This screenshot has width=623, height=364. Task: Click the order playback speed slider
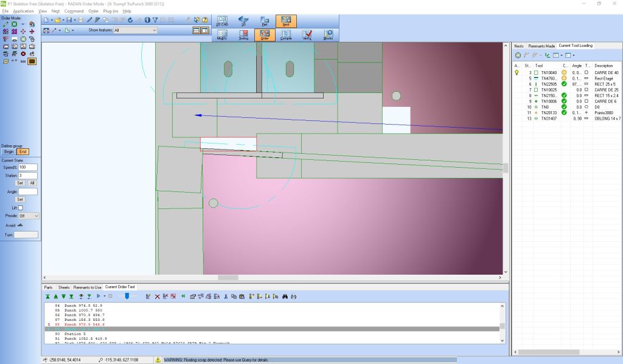pyautogui.click(x=127, y=296)
